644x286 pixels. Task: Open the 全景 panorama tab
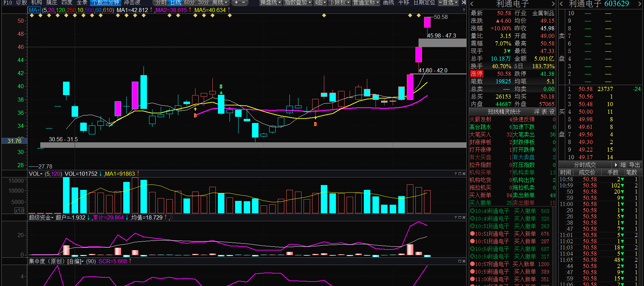pyautogui.click(x=82, y=2)
